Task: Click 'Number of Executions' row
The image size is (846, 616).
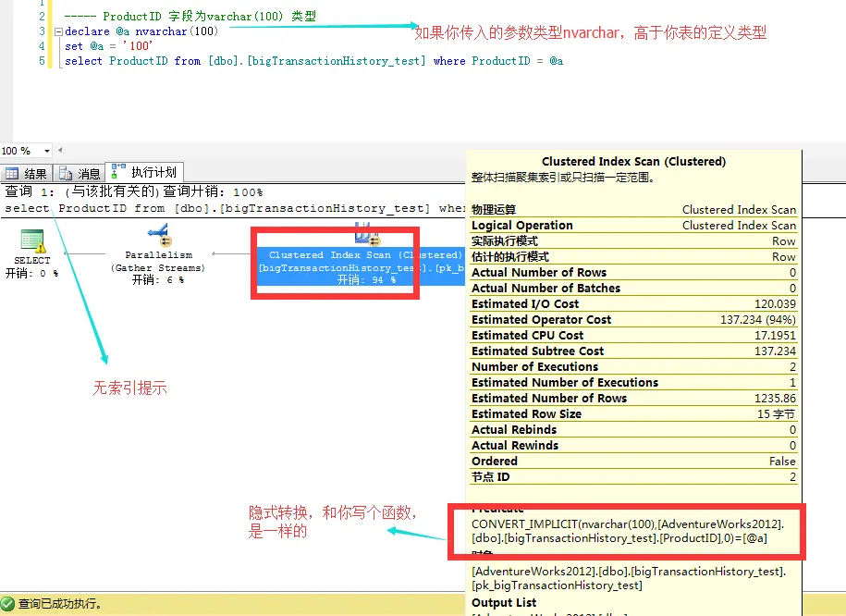Action: (x=633, y=366)
